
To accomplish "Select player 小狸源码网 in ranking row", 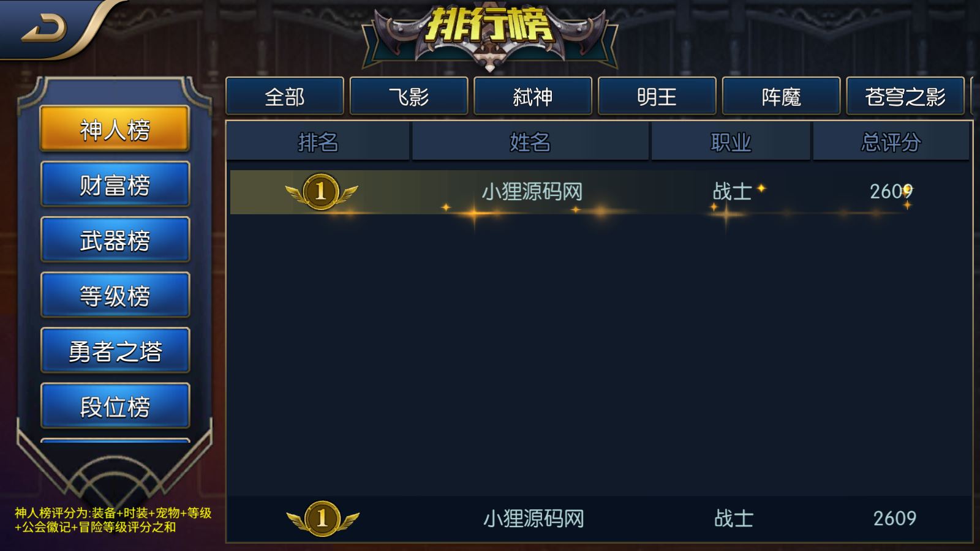I will point(532,192).
